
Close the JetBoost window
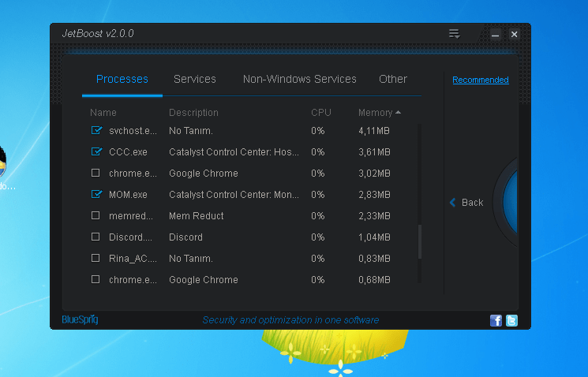[x=514, y=35]
